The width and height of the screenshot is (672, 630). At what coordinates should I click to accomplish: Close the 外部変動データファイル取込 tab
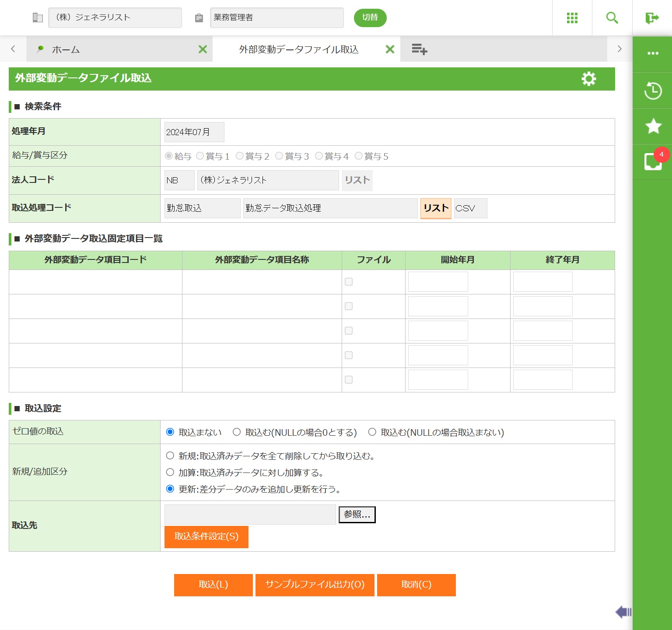[390, 49]
